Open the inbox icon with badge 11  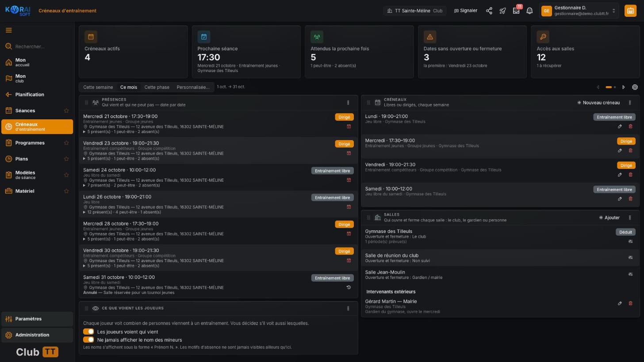coord(516,11)
